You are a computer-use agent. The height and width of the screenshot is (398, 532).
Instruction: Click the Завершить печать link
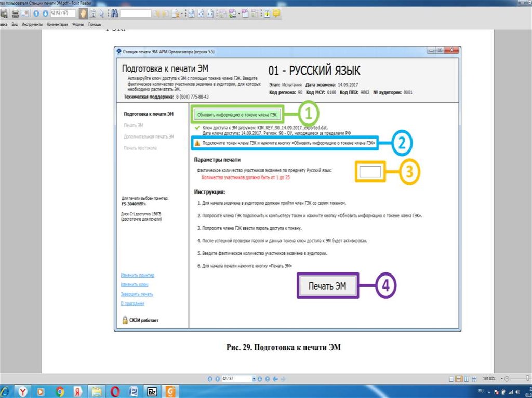pyautogui.click(x=137, y=294)
